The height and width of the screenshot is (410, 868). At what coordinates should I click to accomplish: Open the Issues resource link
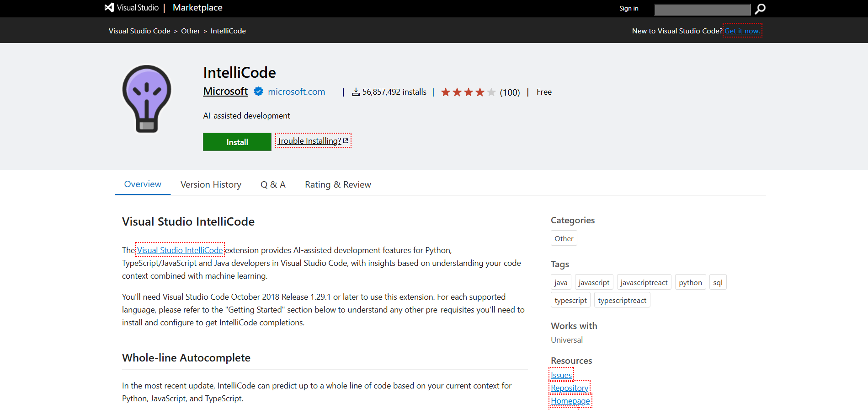point(561,375)
